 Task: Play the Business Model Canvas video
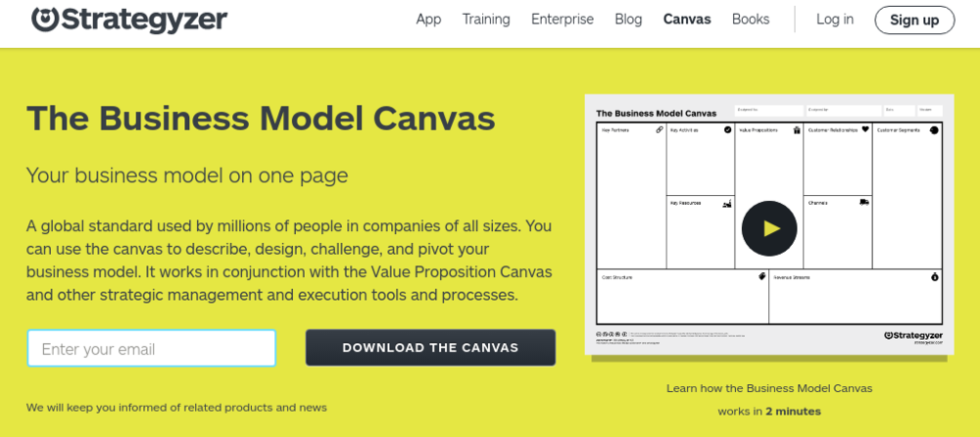[x=768, y=229]
